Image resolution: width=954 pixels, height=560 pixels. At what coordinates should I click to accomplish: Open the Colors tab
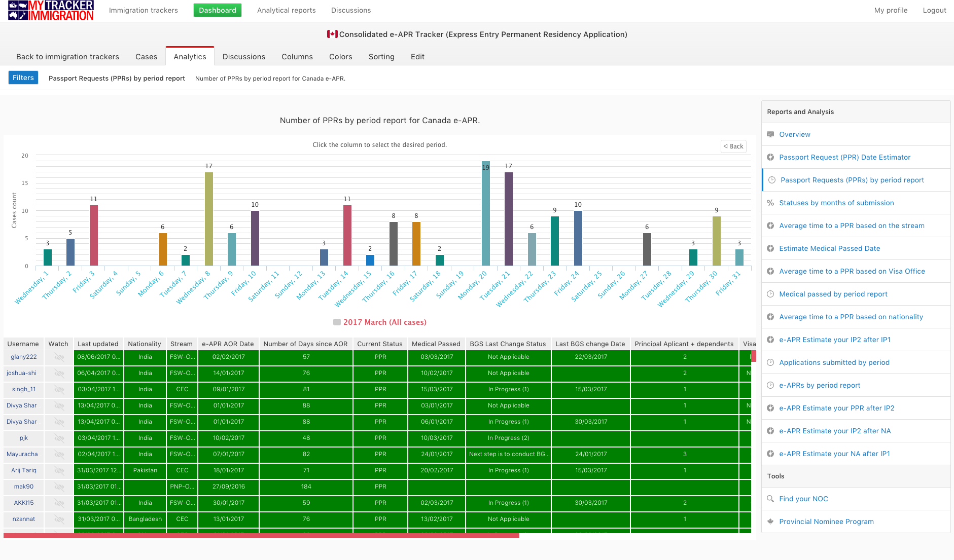click(x=340, y=57)
